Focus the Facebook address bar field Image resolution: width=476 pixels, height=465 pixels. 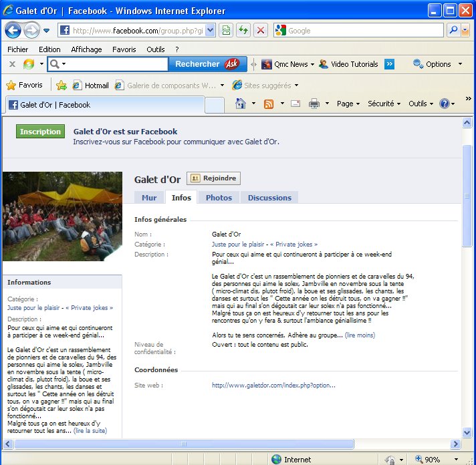point(138,30)
